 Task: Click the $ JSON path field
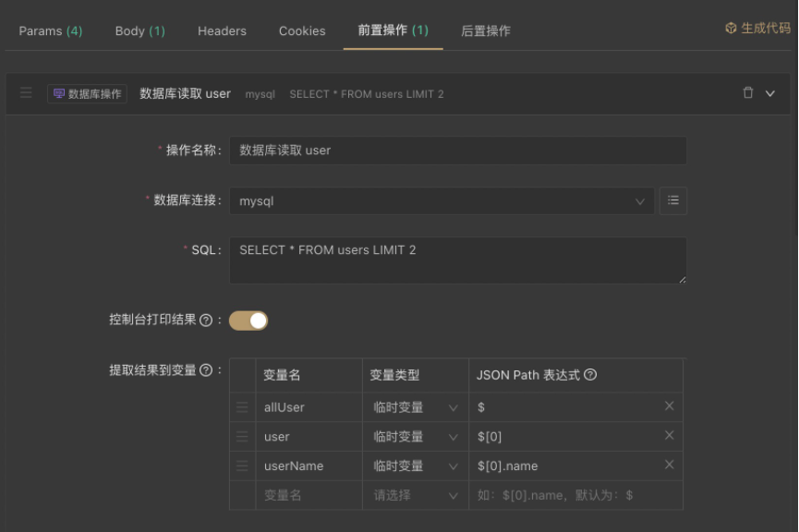tap(565, 407)
